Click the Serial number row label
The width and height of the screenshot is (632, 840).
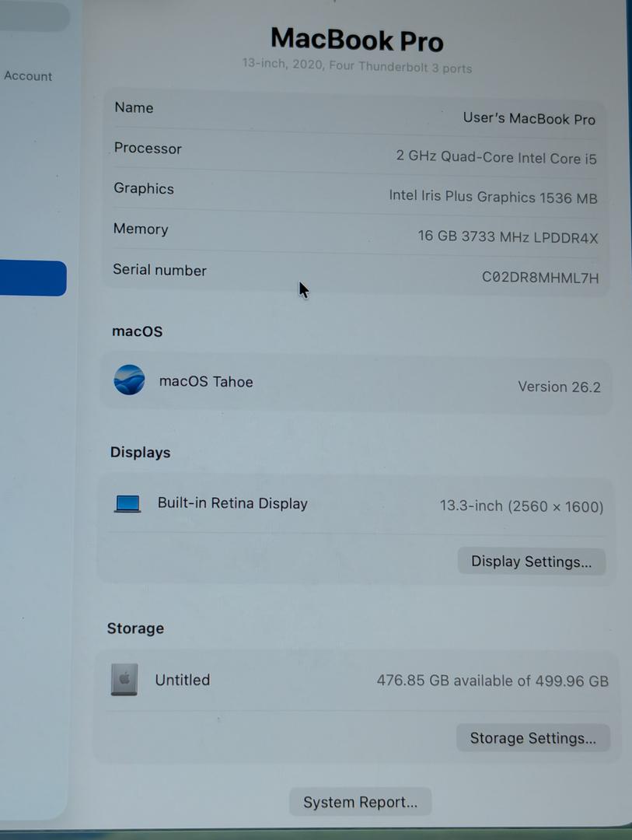pos(159,270)
